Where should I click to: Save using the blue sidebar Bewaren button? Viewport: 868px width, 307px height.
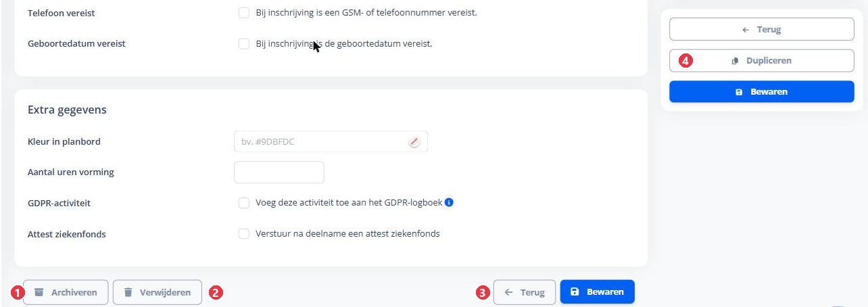coord(762,92)
